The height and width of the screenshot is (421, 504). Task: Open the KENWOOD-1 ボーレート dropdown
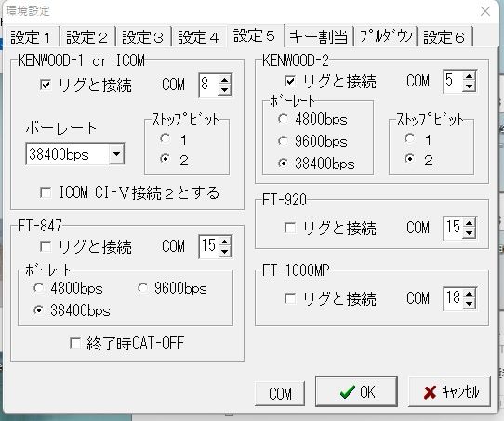[x=116, y=154]
